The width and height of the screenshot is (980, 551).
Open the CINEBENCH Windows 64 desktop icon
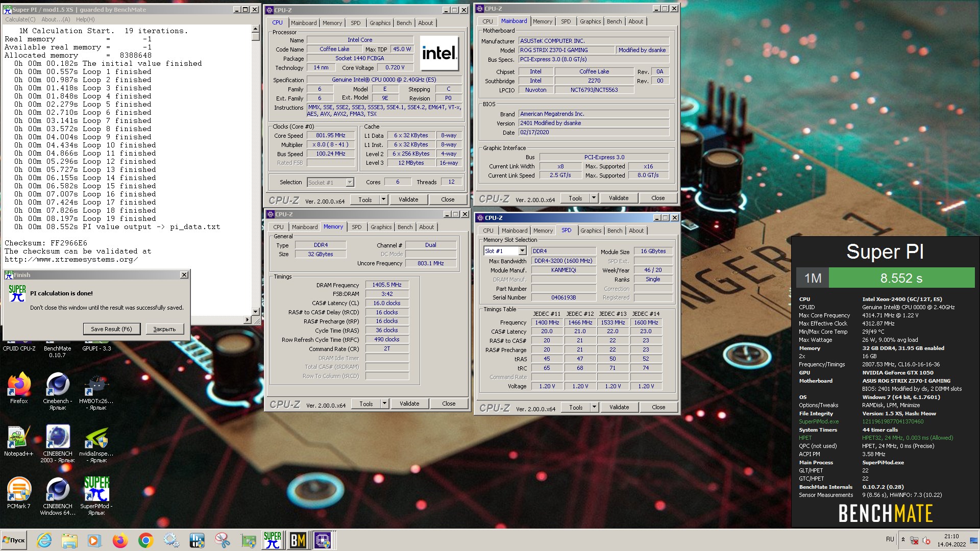[58, 496]
